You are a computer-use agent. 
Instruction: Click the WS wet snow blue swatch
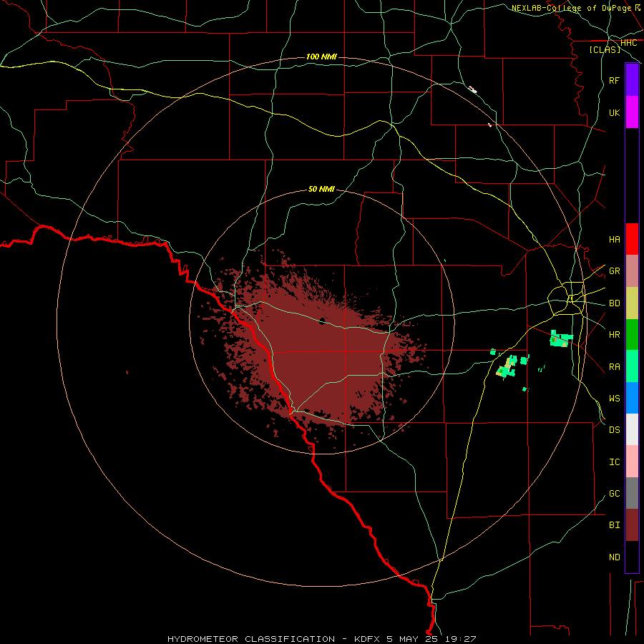click(632, 398)
